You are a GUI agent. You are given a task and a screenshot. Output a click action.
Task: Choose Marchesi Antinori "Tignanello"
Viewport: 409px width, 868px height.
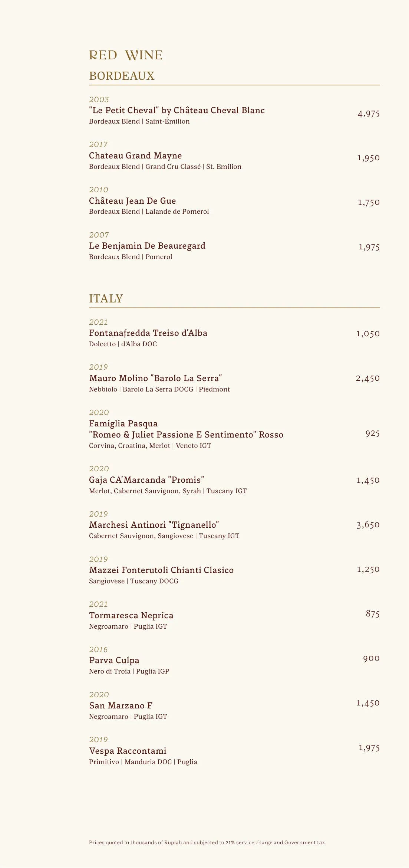click(154, 525)
